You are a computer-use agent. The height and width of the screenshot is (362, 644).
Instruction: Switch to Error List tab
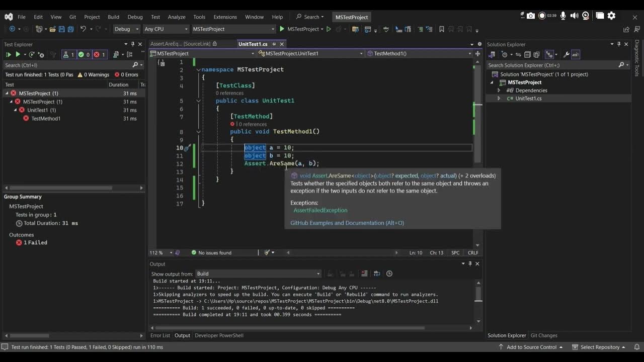(x=160, y=335)
